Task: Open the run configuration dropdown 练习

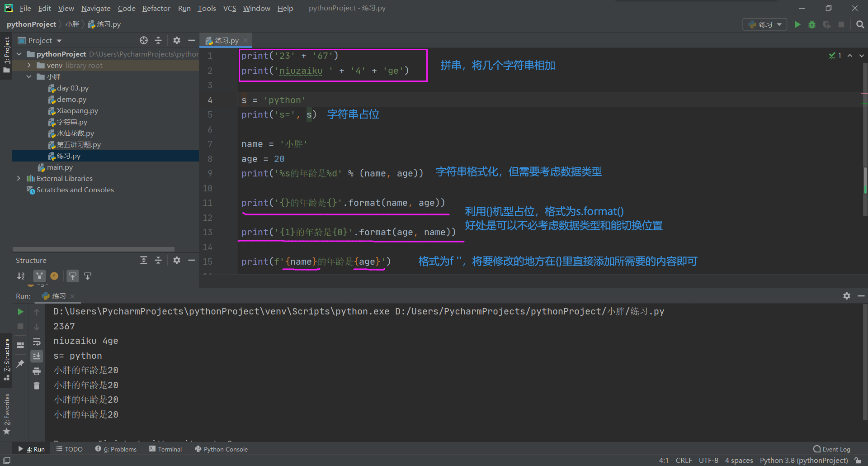Action: pos(765,24)
